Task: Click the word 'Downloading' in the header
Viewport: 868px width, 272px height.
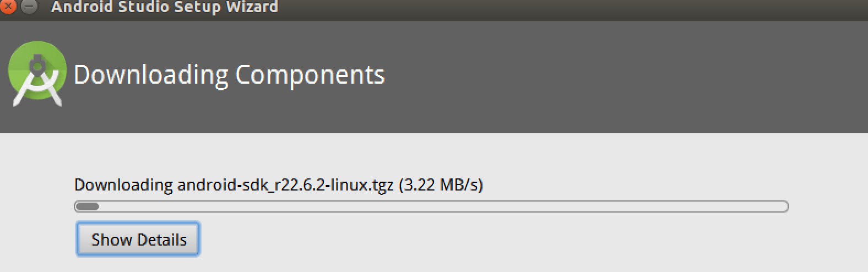Action: coord(150,75)
